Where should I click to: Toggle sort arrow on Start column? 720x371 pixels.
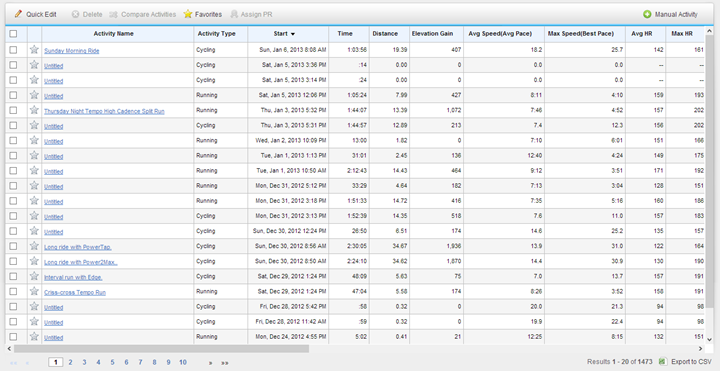click(293, 34)
